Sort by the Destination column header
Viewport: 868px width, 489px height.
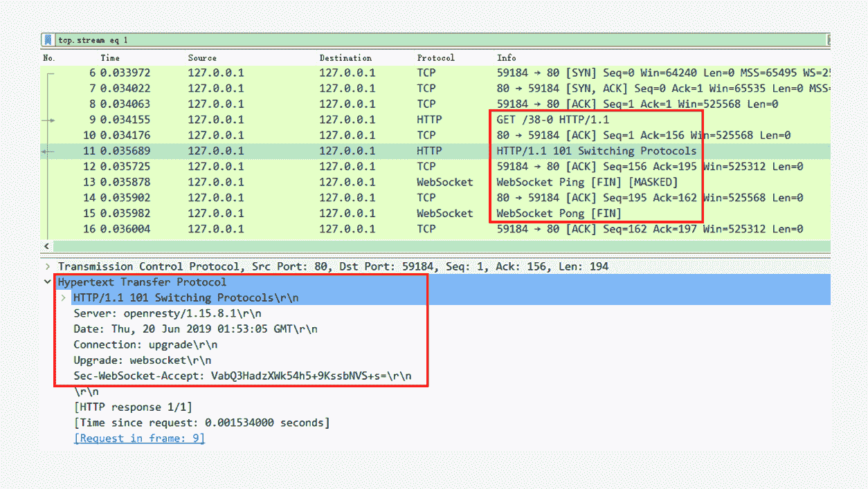pos(345,58)
